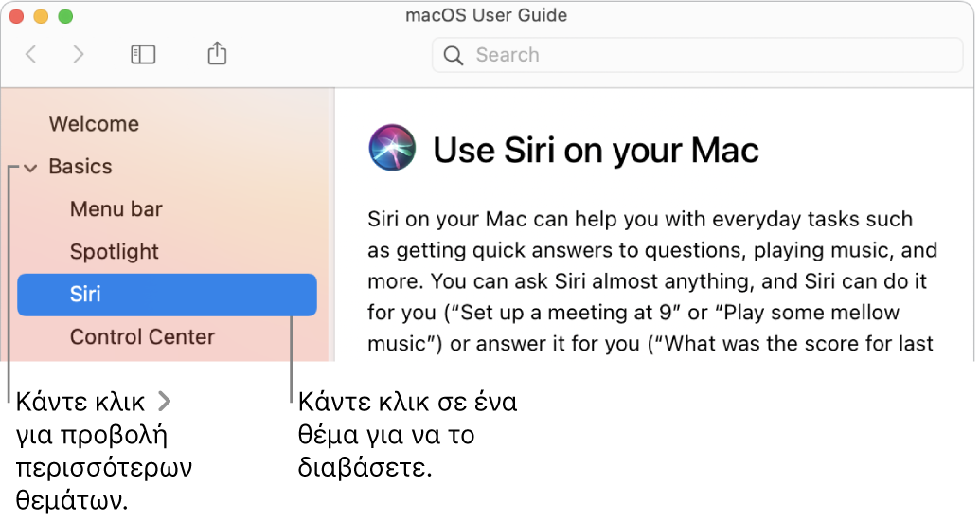Click the magnifying glass search icon
The height and width of the screenshot is (522, 980).
[454, 56]
